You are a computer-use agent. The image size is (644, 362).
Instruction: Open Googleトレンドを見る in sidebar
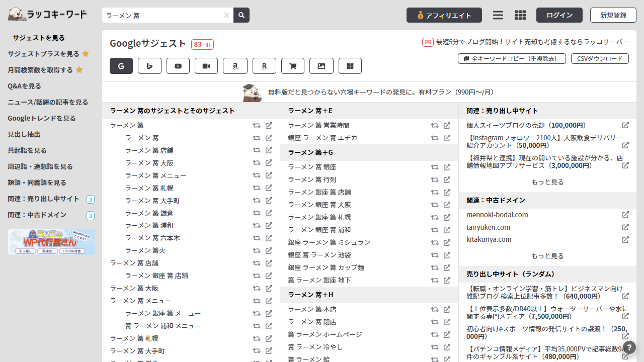42,118
